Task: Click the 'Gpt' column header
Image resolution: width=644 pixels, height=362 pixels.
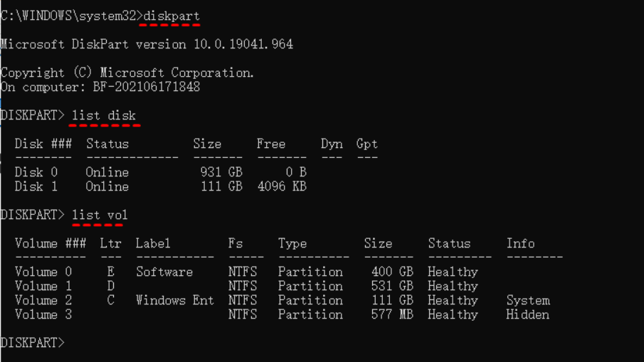Action: (x=367, y=144)
